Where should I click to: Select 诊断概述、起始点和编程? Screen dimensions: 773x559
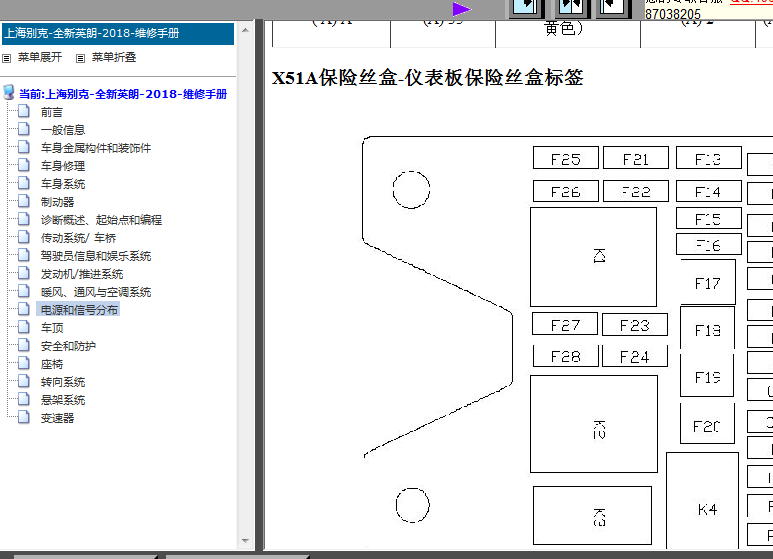pos(102,220)
